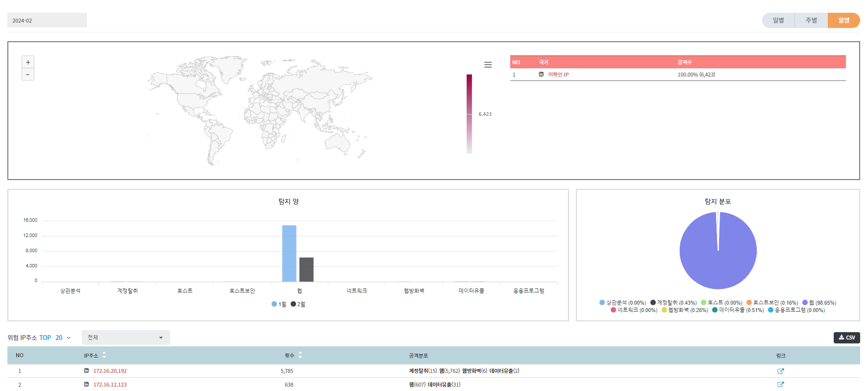Zoom out on the world map

point(28,75)
